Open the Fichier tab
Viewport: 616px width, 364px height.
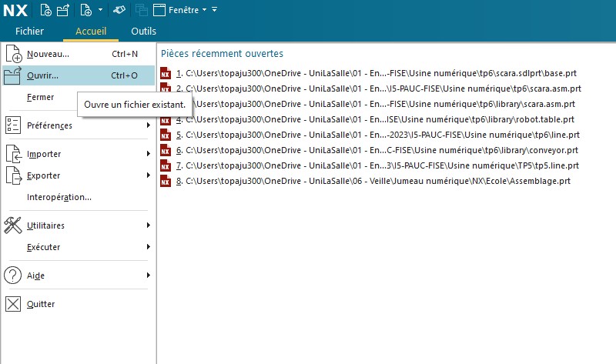pos(29,31)
